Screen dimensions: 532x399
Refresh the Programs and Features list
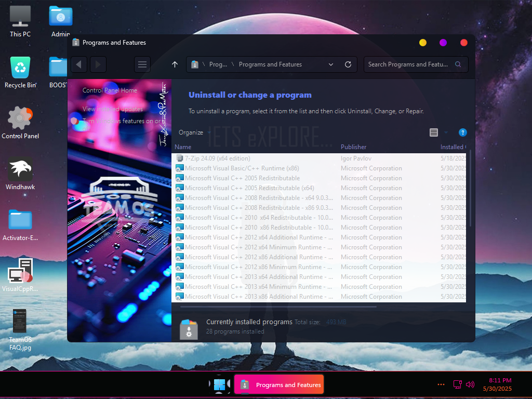coord(348,64)
